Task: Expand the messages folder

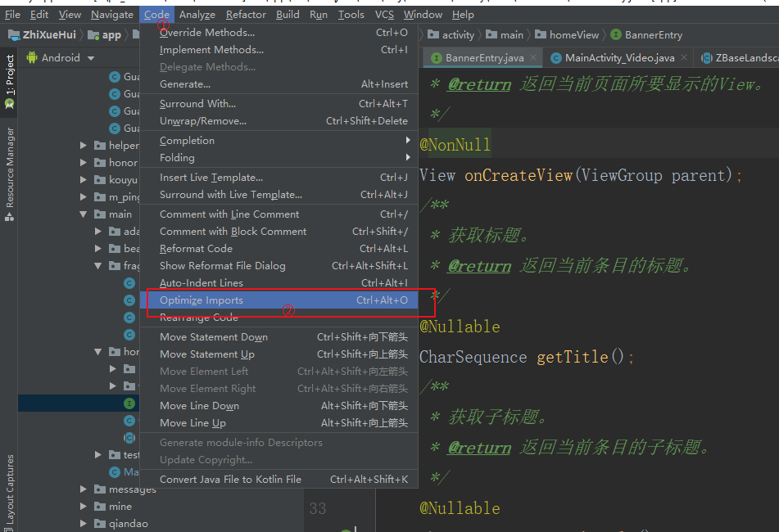Action: point(84,489)
